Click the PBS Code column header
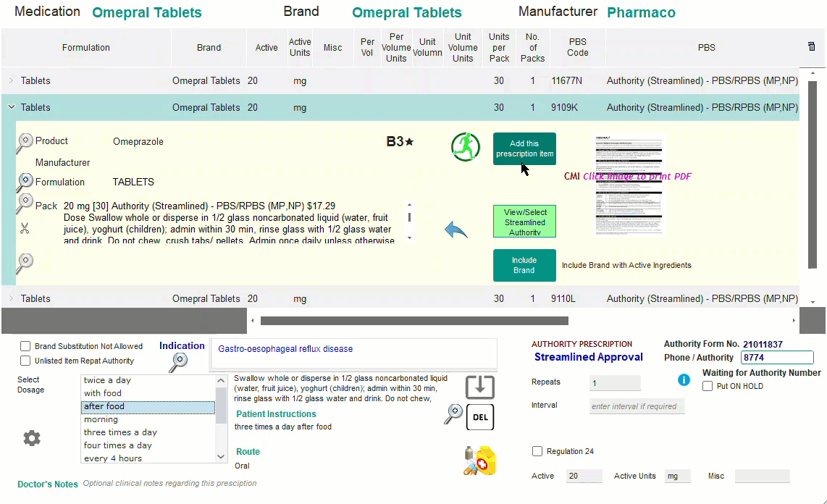Screen dimensions: 827x504 tap(578, 48)
